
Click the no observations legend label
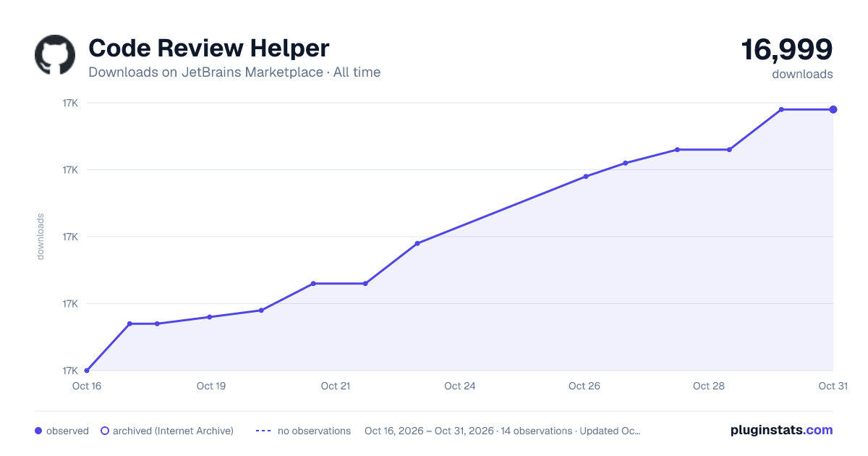(x=314, y=431)
